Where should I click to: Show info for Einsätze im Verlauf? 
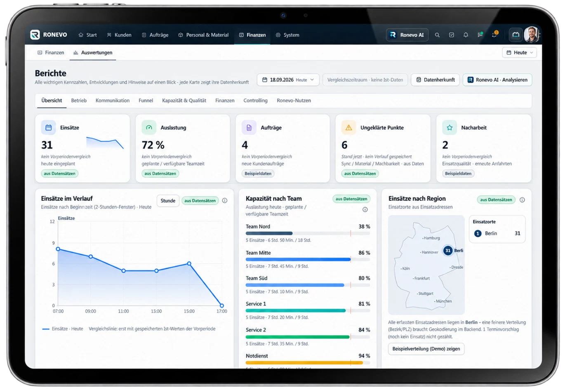coord(225,201)
